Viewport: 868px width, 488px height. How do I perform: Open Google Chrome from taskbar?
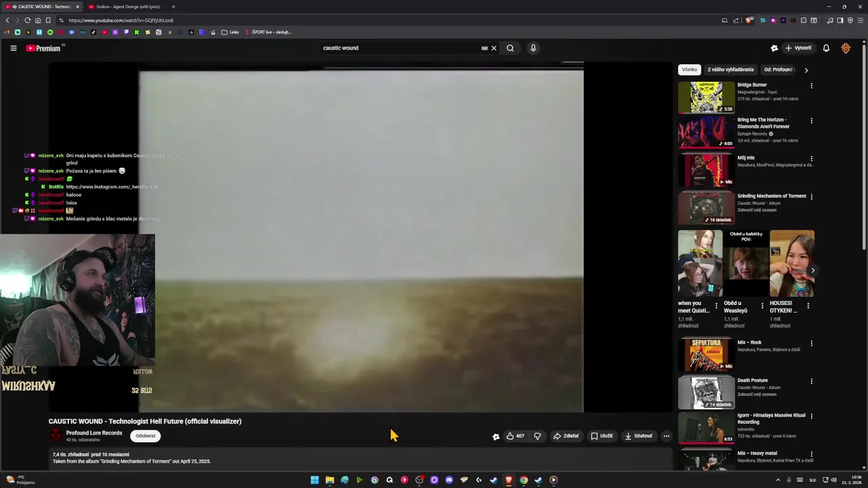point(524,480)
